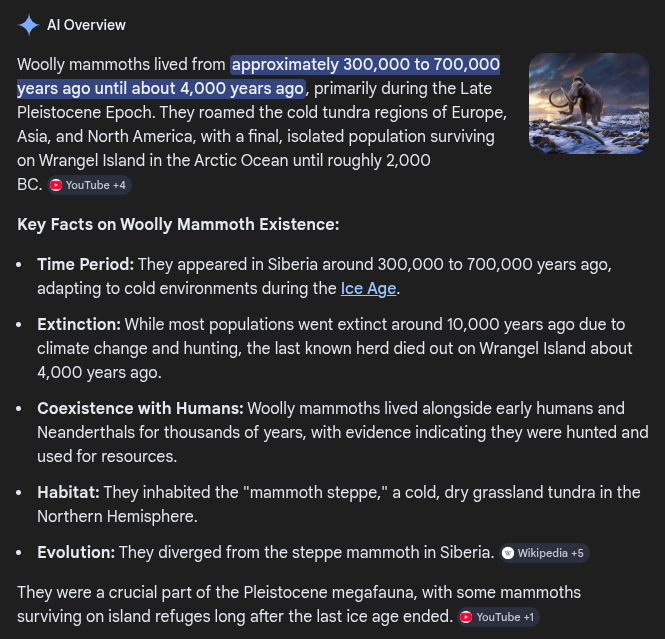Open the YouTube +4 sources chip

(90, 185)
